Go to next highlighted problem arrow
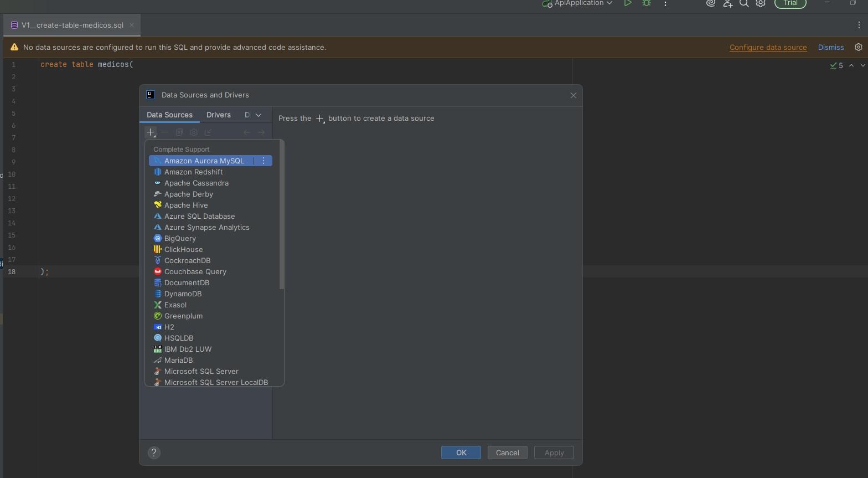This screenshot has width=868, height=478. pos(862,65)
